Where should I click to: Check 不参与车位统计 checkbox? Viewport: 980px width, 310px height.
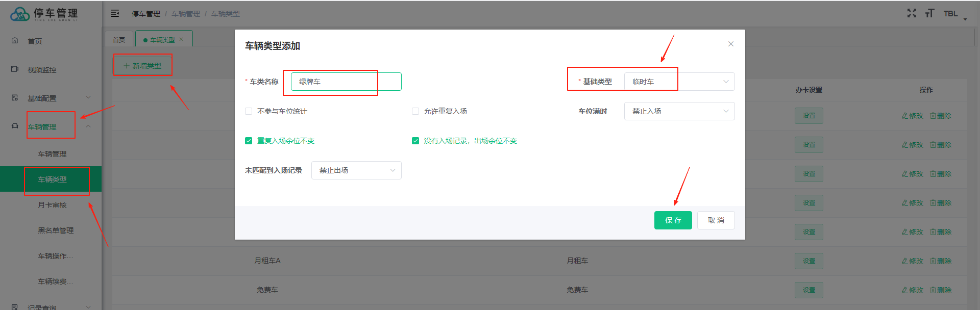249,111
